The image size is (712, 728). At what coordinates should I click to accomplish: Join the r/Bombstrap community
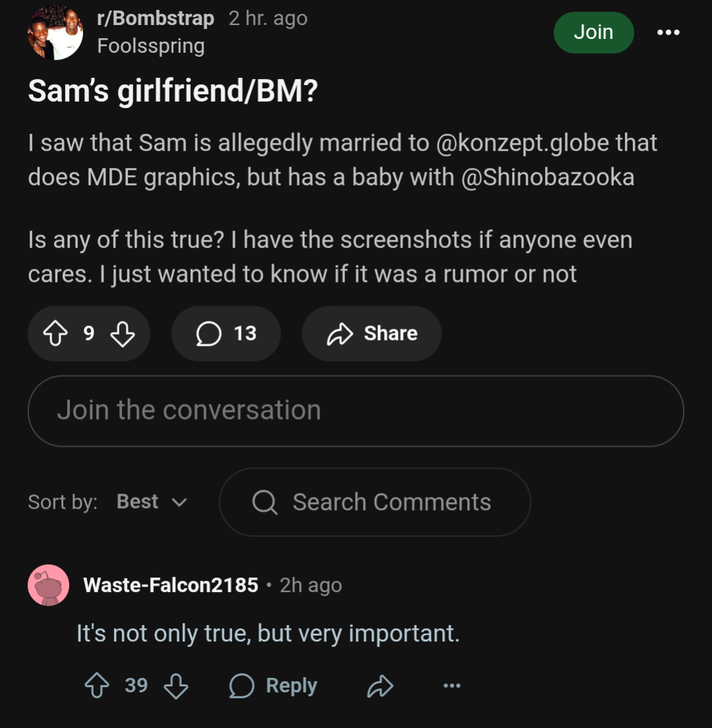[x=593, y=32]
